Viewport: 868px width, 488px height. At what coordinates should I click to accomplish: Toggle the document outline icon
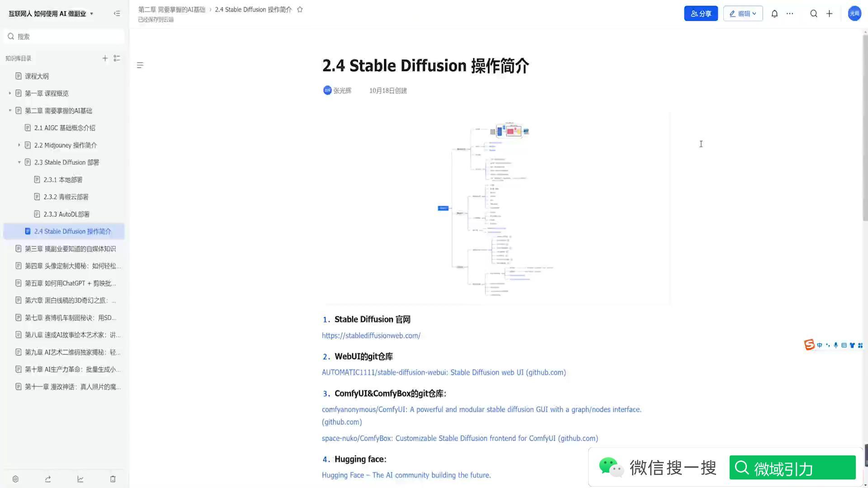pyautogui.click(x=140, y=65)
